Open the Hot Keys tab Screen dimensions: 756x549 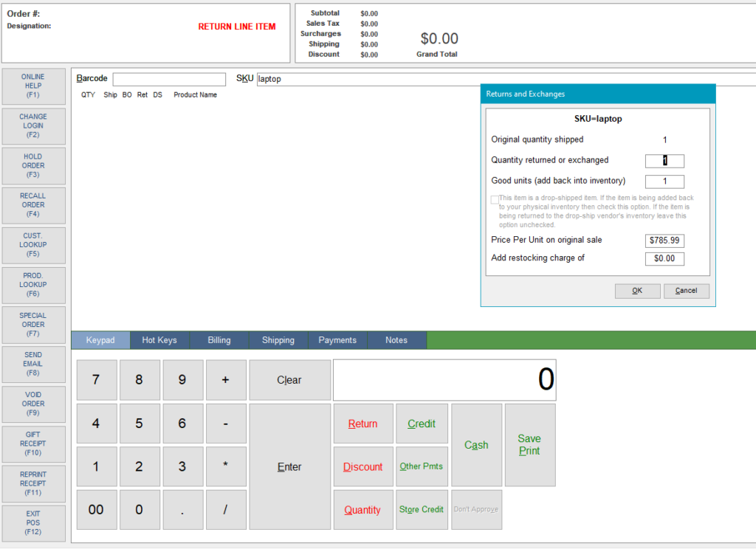coord(159,340)
